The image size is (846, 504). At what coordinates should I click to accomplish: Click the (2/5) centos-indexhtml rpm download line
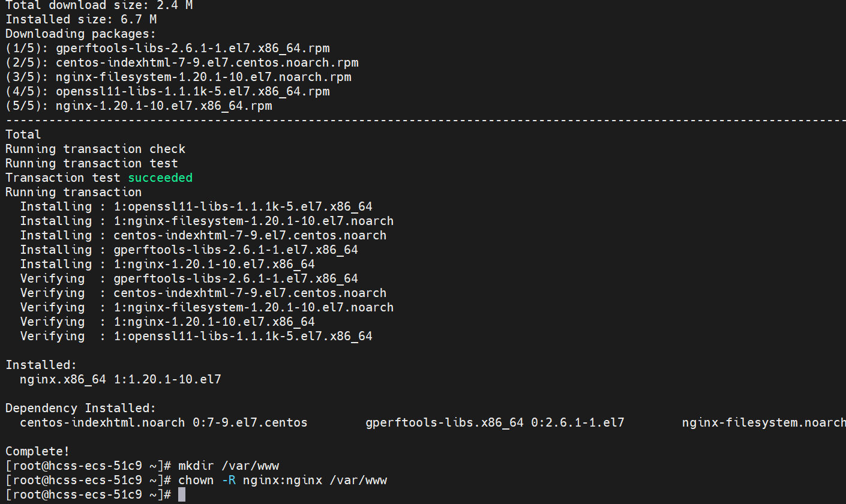pos(182,62)
